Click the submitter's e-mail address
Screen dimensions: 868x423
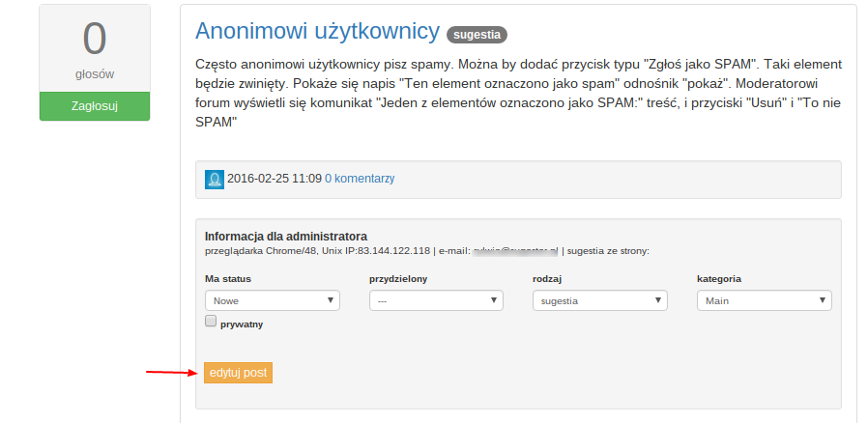pos(517,251)
